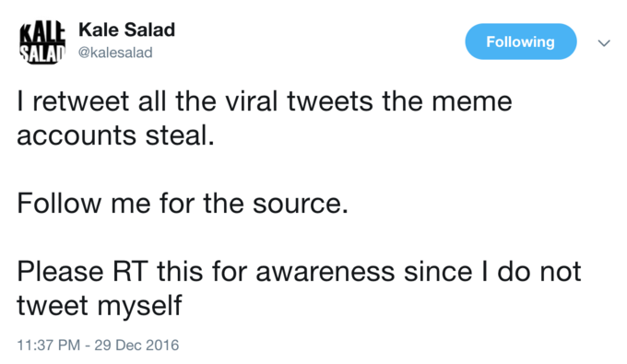Click the 'Follow me for the source.' line
Image resolution: width=627 pixels, height=364 pixels.
pos(183,203)
